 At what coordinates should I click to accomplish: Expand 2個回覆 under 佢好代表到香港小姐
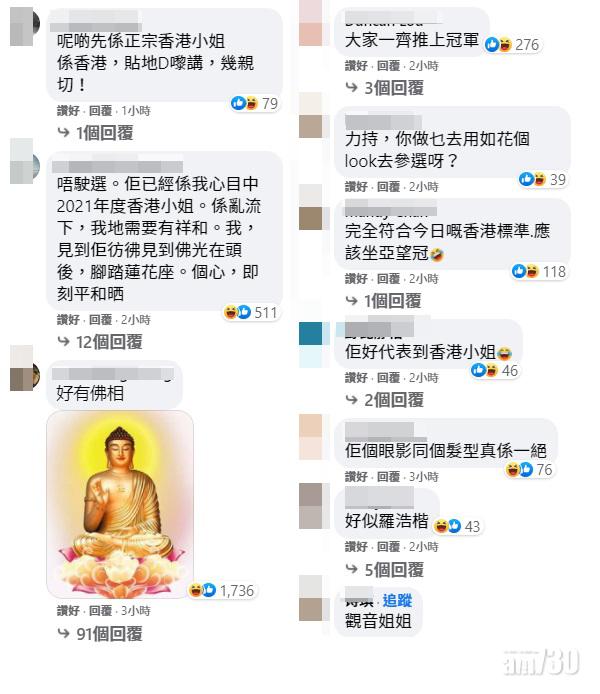pos(385,400)
